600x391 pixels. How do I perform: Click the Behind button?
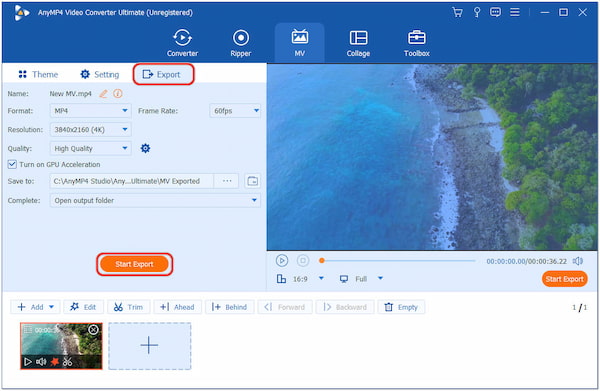(x=229, y=307)
